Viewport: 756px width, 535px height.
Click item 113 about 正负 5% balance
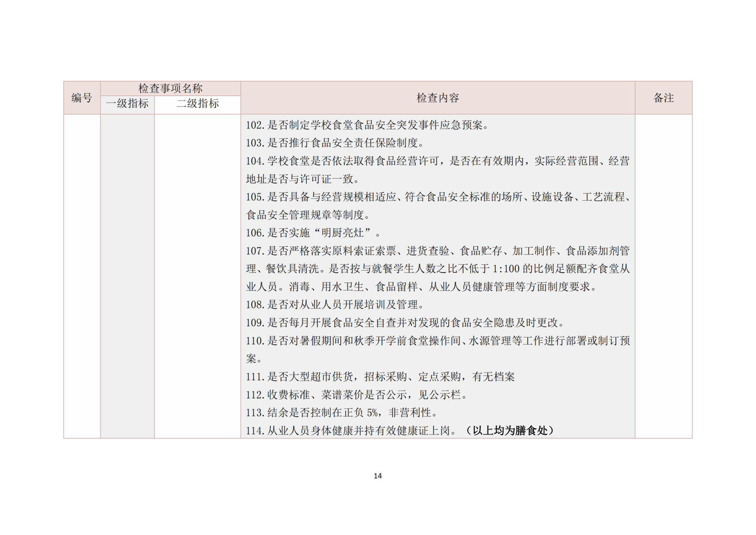342,413
